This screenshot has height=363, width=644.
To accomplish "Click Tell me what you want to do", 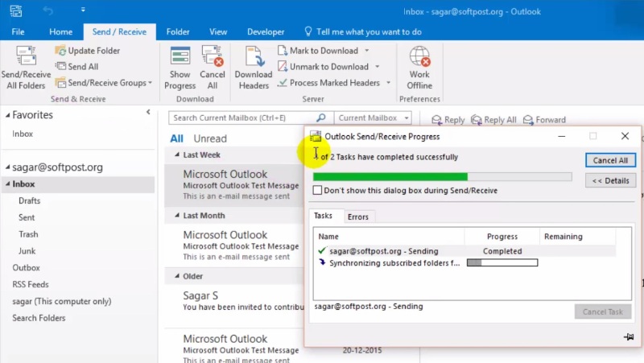I will pyautogui.click(x=369, y=31).
